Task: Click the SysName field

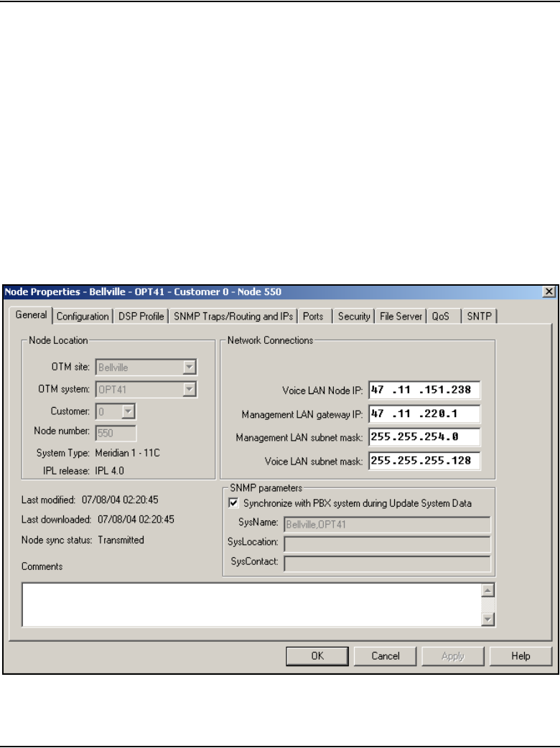Action: [x=387, y=524]
